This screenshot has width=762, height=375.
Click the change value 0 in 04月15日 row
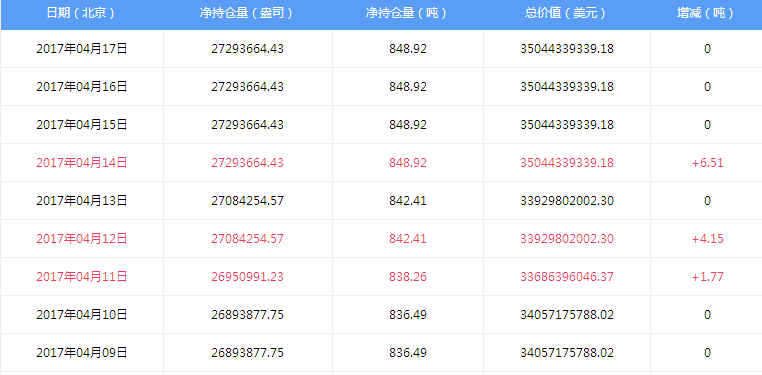coord(707,125)
